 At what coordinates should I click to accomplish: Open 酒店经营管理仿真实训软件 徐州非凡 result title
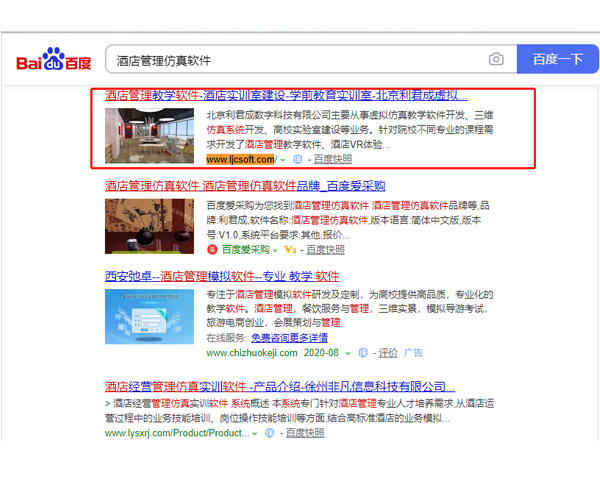[280, 386]
